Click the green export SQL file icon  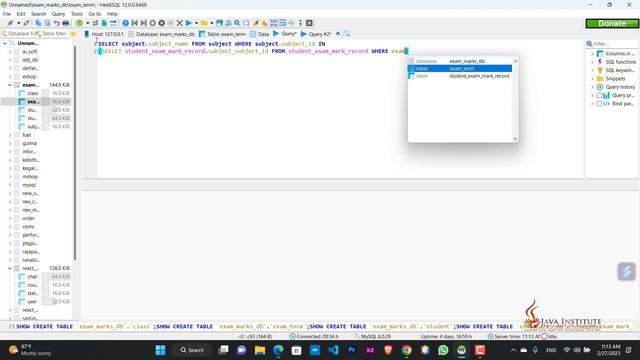point(104,23)
